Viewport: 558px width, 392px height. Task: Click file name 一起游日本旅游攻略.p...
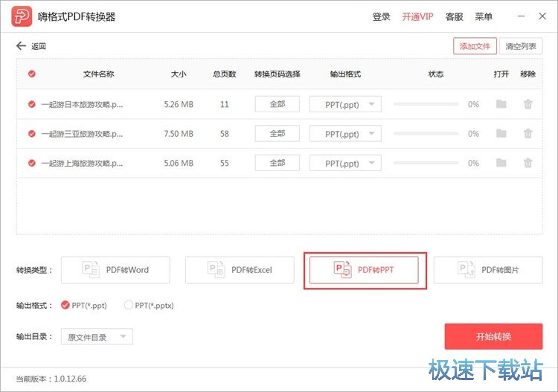pos(82,104)
